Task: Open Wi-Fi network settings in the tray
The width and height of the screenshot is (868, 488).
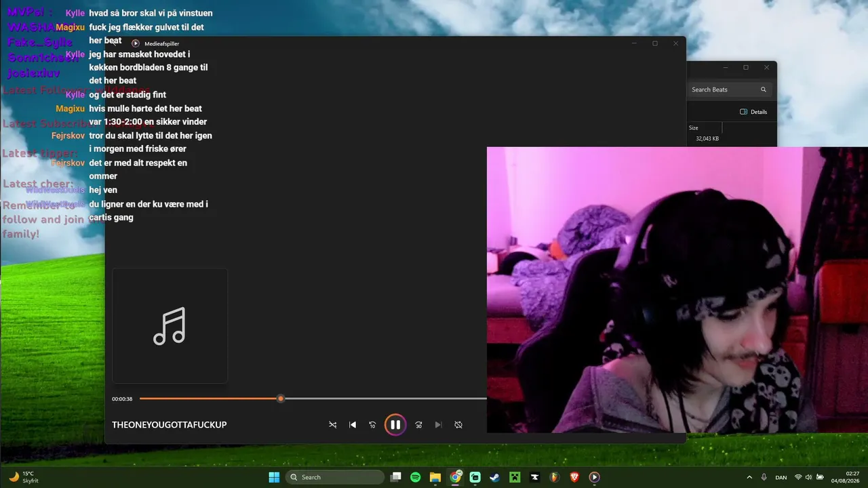Action: pyautogui.click(x=798, y=477)
